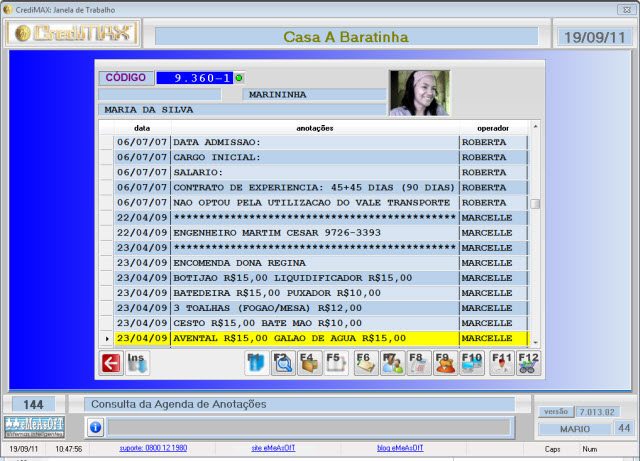This screenshot has height=461, width=640.
Task: Click the F1 help icon
Action: tap(256, 363)
